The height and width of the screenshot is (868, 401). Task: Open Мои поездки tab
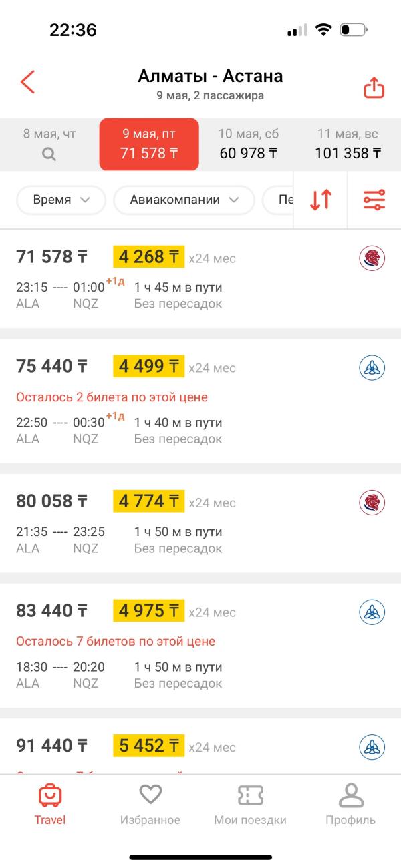(x=250, y=803)
